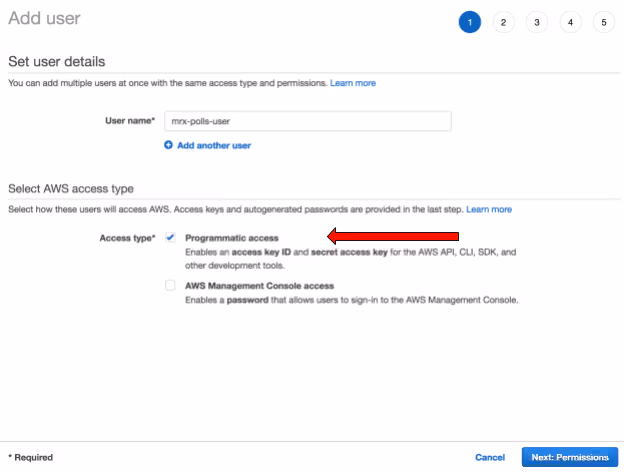
Task: Go to wizard step 1
Action: [470, 22]
